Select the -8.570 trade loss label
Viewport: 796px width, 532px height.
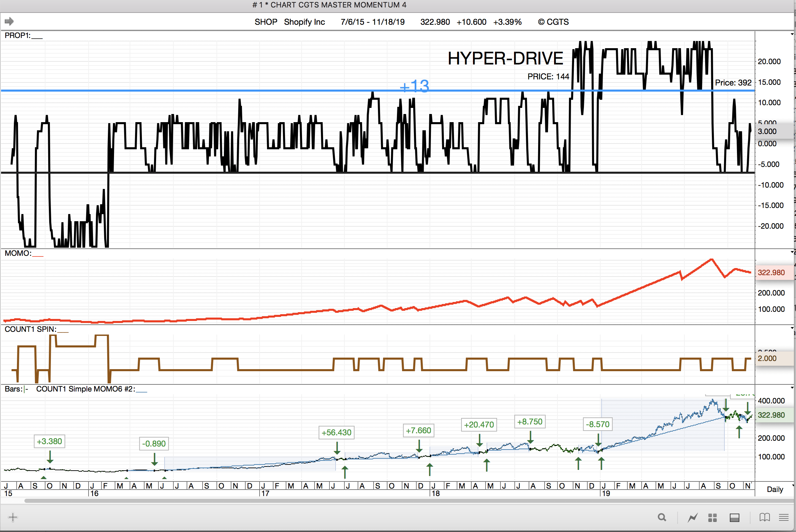click(598, 424)
